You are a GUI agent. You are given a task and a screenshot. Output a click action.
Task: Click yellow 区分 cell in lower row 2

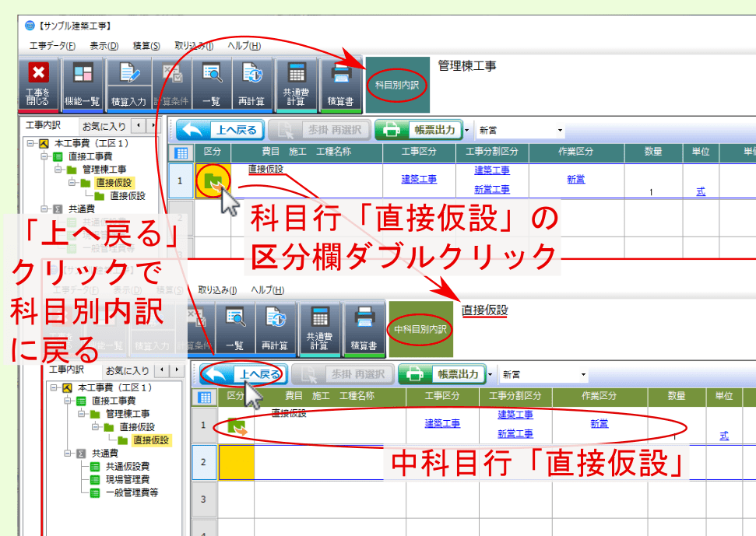click(236, 462)
